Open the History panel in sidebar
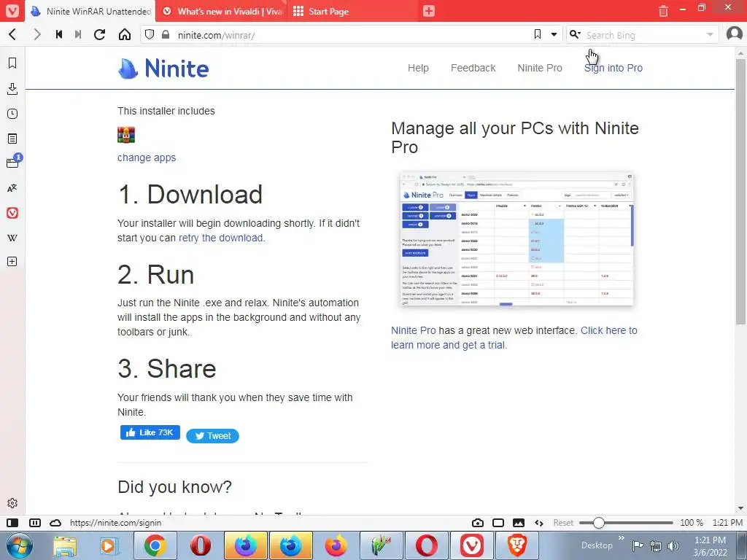This screenshot has width=747, height=560. [x=12, y=114]
